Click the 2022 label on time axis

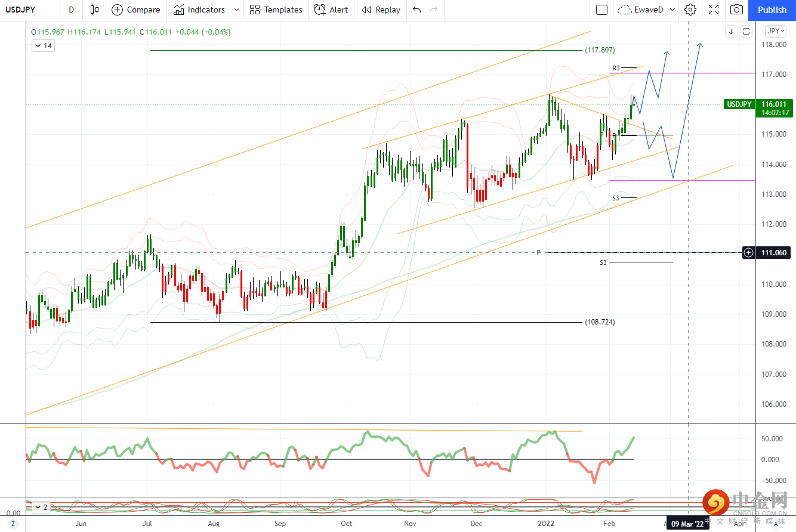547,524
